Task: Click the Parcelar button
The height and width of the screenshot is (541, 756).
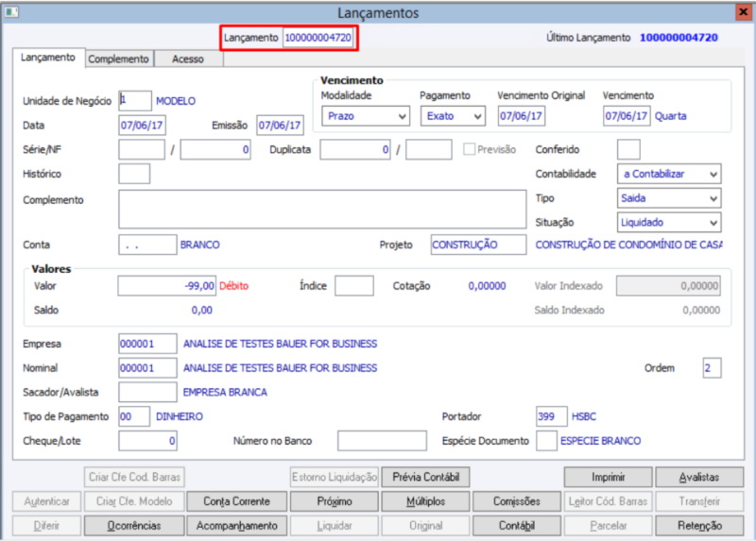Action: (x=608, y=525)
